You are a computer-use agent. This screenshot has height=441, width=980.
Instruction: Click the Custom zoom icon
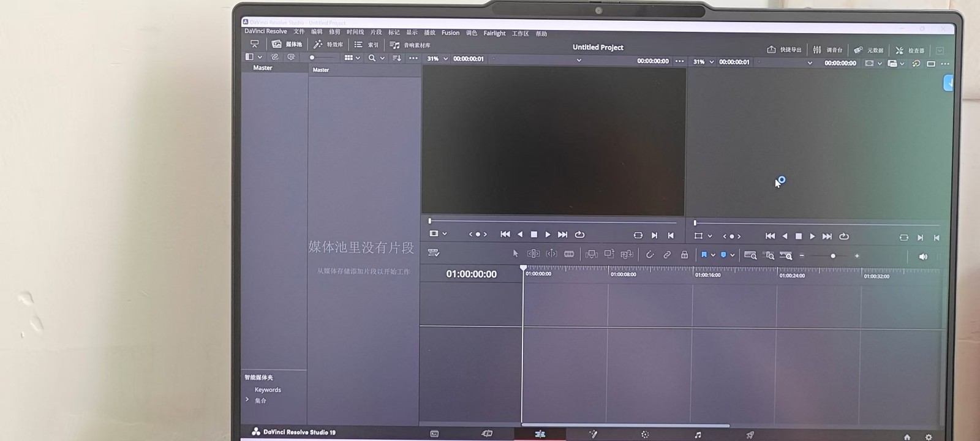click(x=786, y=255)
